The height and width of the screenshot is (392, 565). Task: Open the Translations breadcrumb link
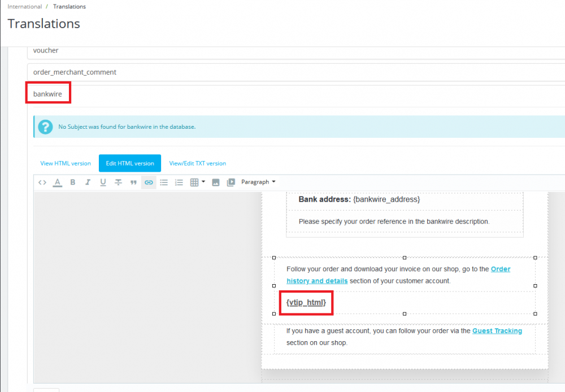[x=69, y=6]
